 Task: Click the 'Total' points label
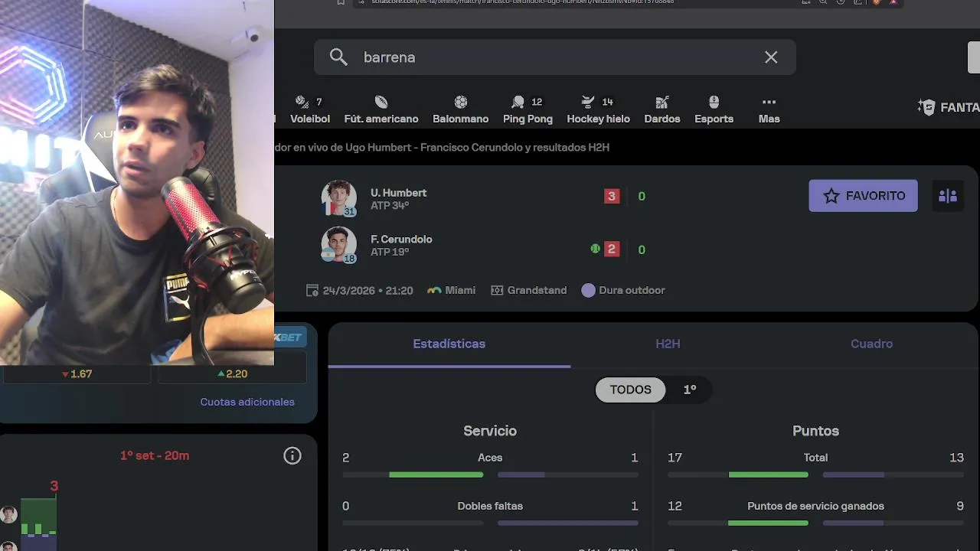(x=815, y=458)
